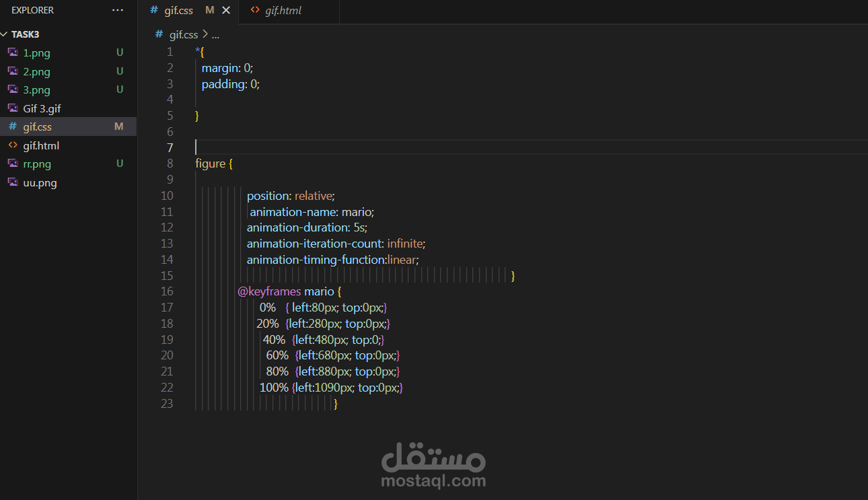Screen dimensions: 868x500
Task: Click line number 7 in the gutter
Action: tap(170, 147)
